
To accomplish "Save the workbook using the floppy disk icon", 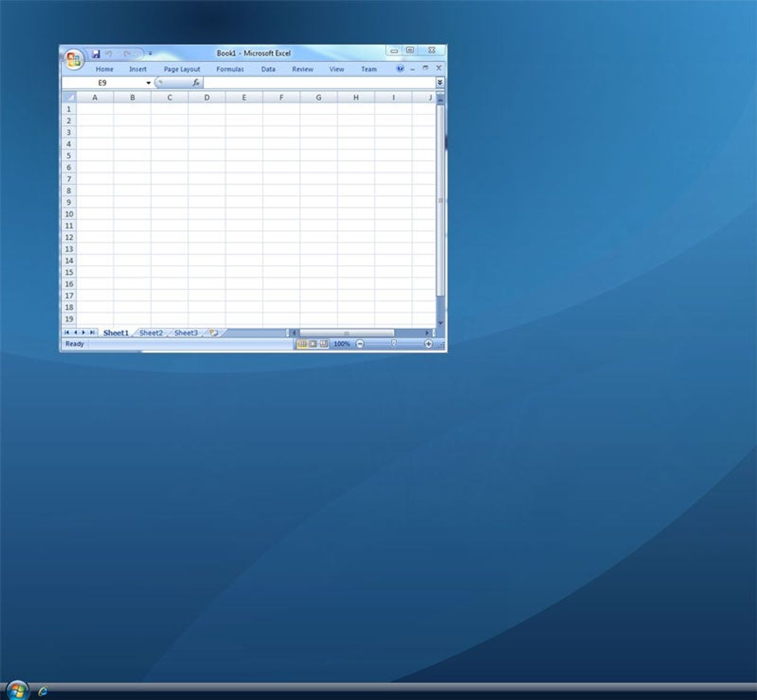I will click(96, 54).
